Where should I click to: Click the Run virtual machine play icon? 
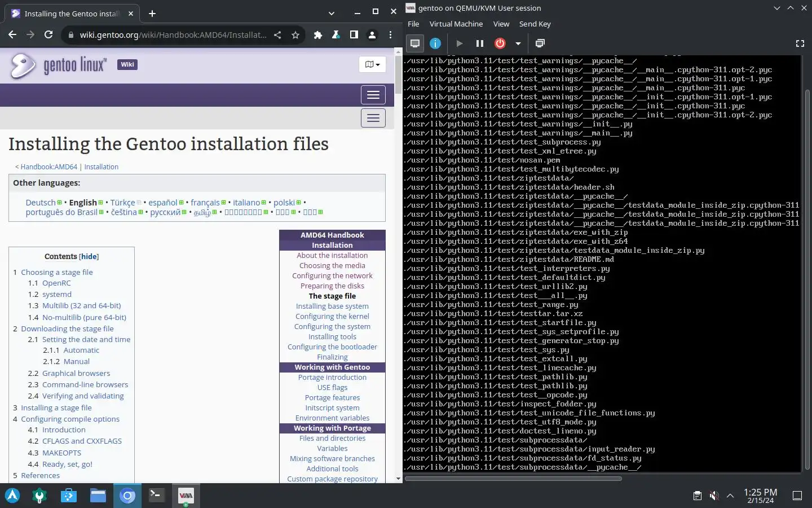[x=460, y=43]
